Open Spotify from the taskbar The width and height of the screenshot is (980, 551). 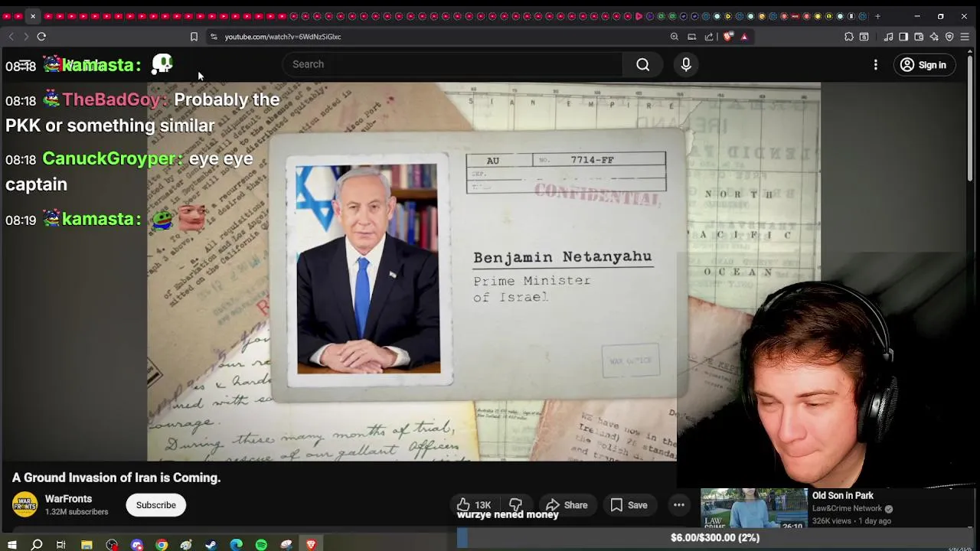tap(261, 545)
